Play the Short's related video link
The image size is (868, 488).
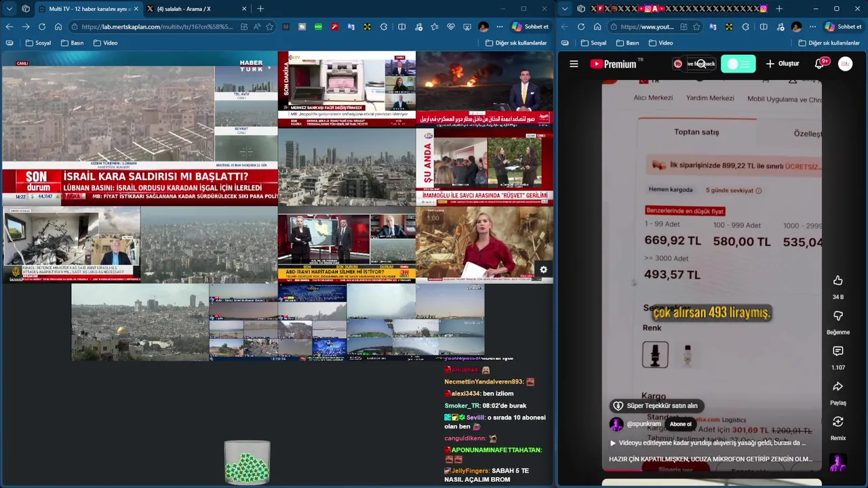click(x=707, y=443)
